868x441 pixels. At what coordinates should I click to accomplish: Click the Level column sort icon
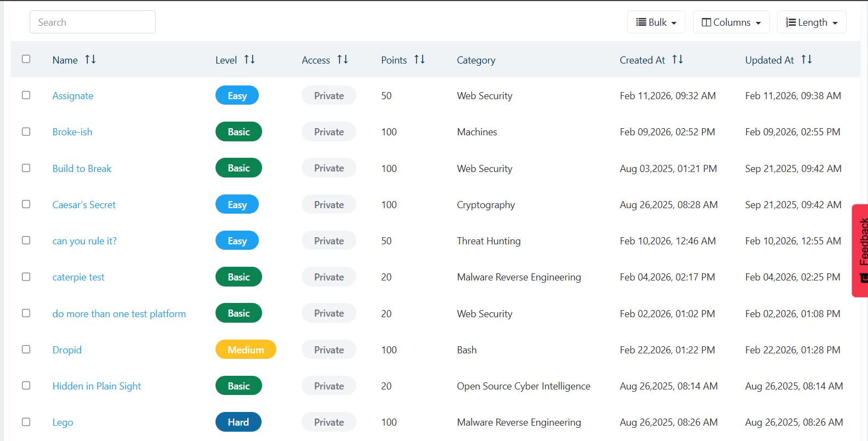pos(249,59)
